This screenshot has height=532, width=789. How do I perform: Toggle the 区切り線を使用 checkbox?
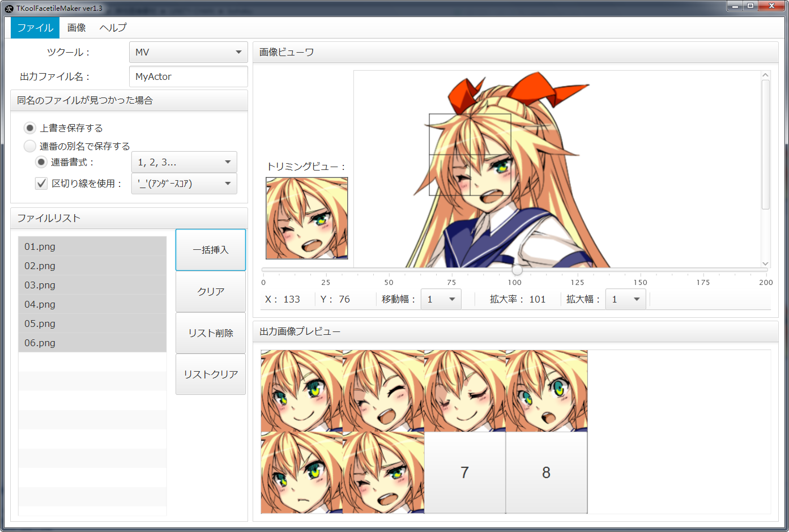[41, 184]
